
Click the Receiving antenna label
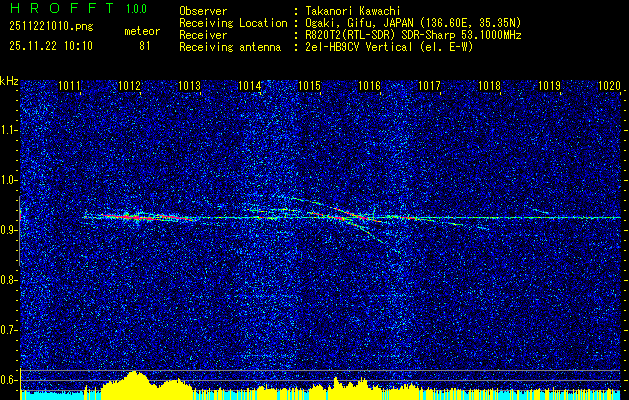click(230, 47)
